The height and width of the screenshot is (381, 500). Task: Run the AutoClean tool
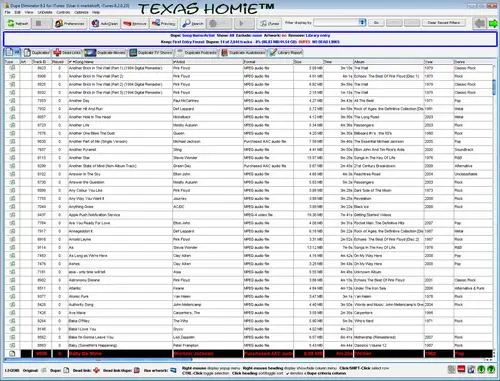tap(105, 24)
